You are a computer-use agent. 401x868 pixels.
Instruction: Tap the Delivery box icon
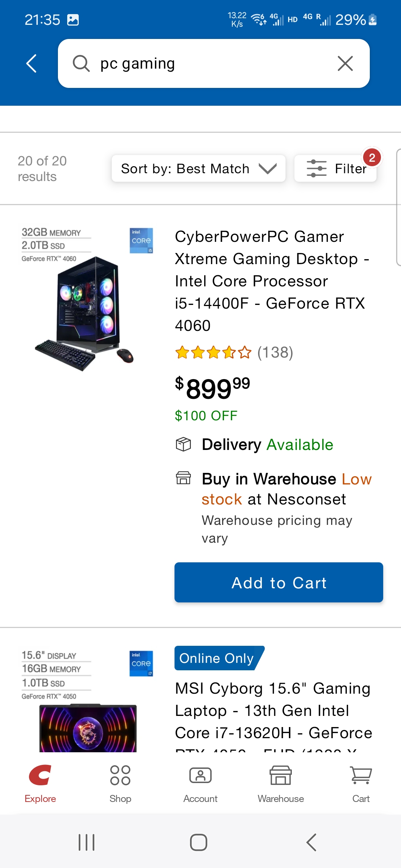pos(183,444)
